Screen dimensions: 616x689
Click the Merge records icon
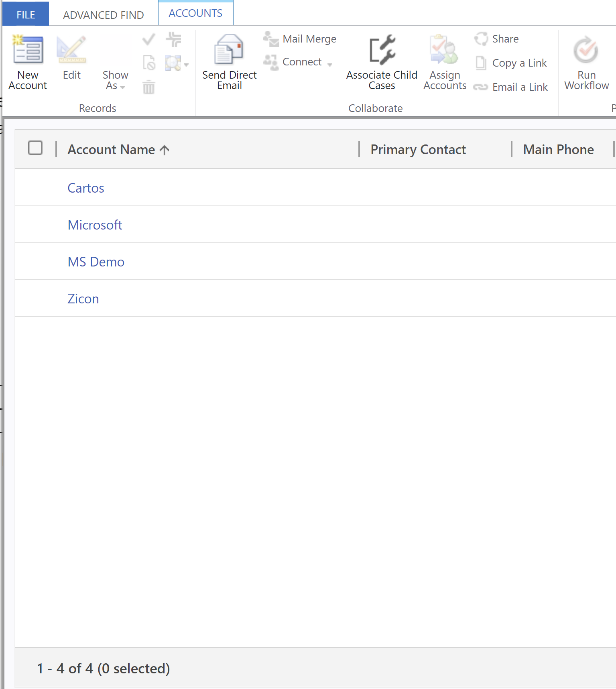pyautogui.click(x=174, y=39)
